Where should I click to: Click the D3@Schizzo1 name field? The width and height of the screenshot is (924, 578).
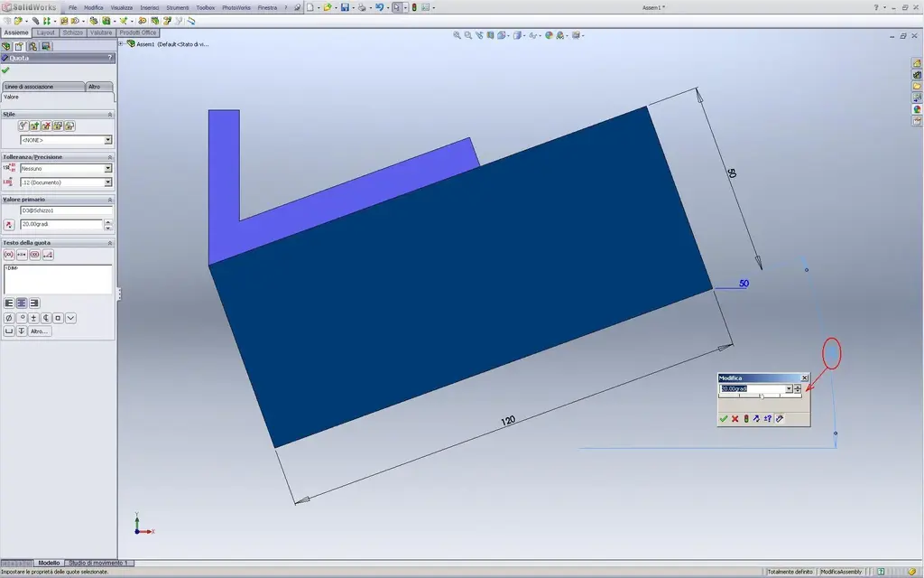(x=66, y=210)
